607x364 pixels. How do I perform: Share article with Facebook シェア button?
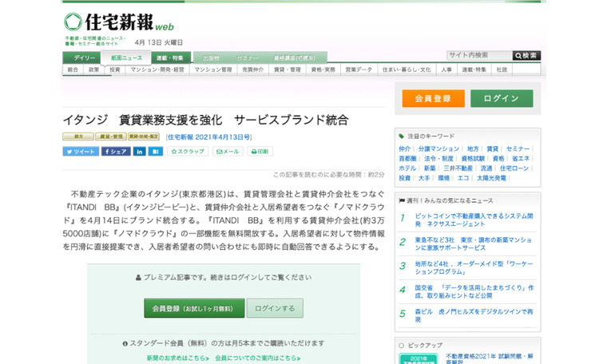tap(115, 151)
